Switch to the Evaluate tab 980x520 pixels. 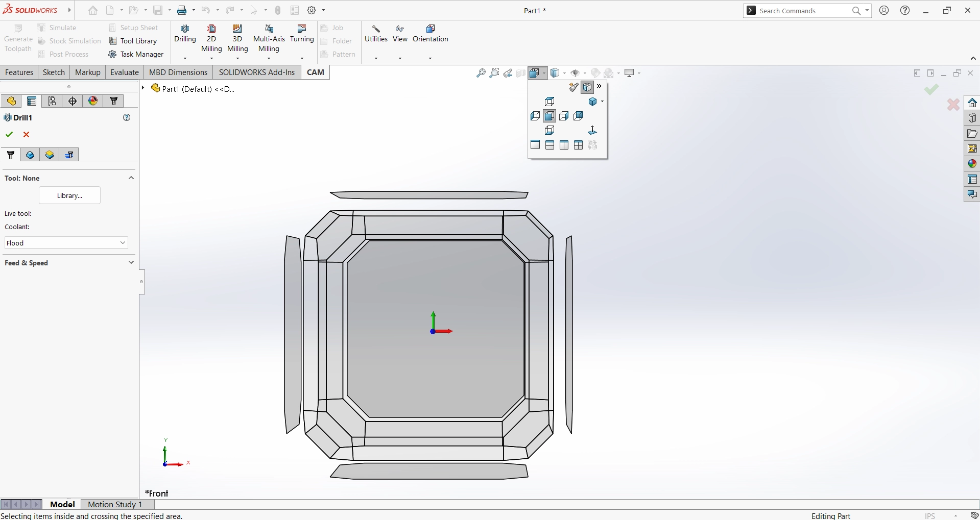point(125,72)
